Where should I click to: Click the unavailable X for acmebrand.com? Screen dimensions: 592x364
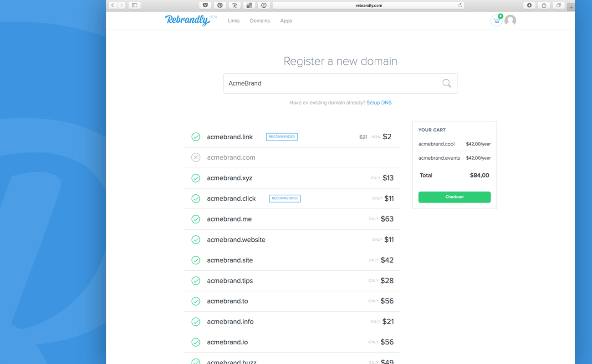click(196, 157)
